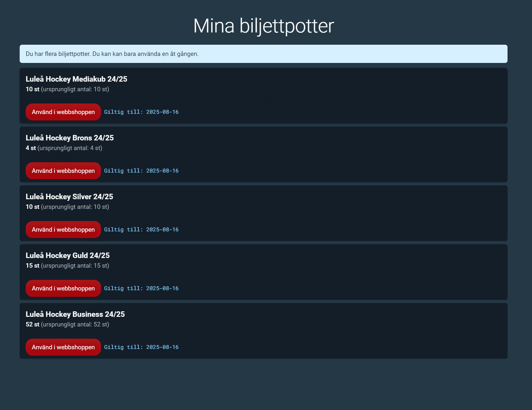Image resolution: width=532 pixels, height=410 pixels.
Task: Click the Mina biljettpotter heading
Action: coord(263,26)
